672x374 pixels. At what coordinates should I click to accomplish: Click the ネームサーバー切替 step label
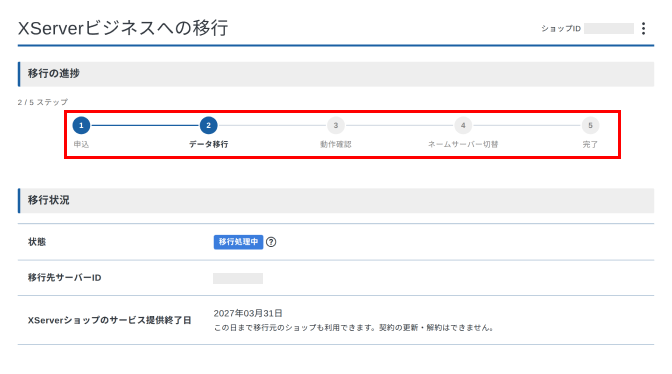pyautogui.click(x=463, y=144)
